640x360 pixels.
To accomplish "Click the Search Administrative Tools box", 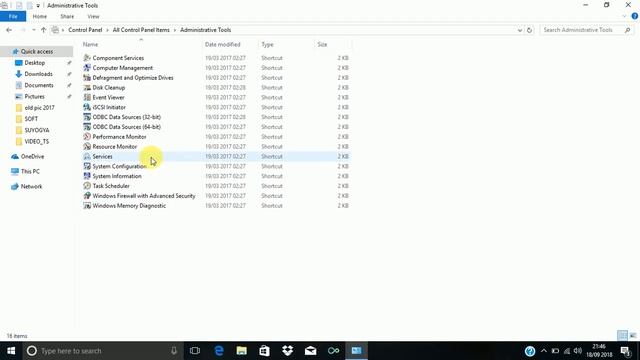I will 586,30.
